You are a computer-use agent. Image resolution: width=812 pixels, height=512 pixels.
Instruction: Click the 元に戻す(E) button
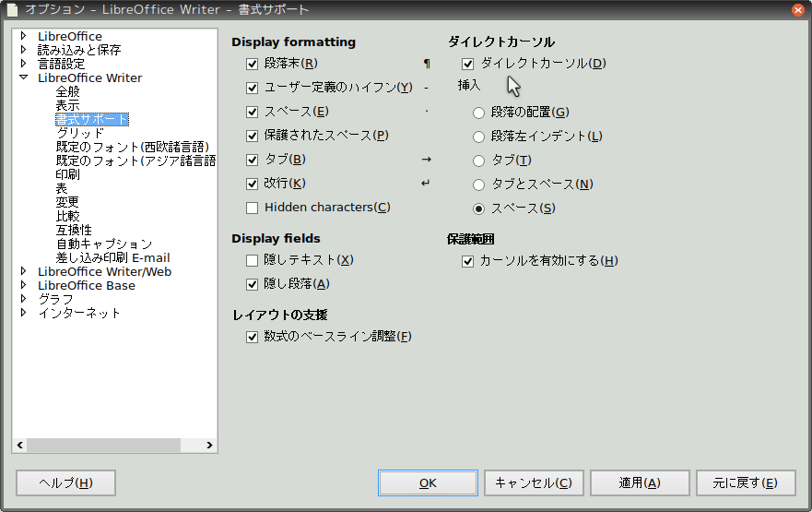pyautogui.click(x=746, y=483)
